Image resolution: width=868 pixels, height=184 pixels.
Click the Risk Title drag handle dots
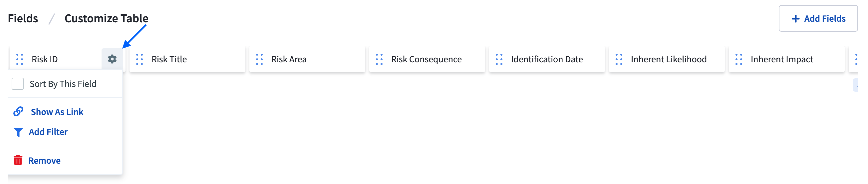tap(140, 59)
